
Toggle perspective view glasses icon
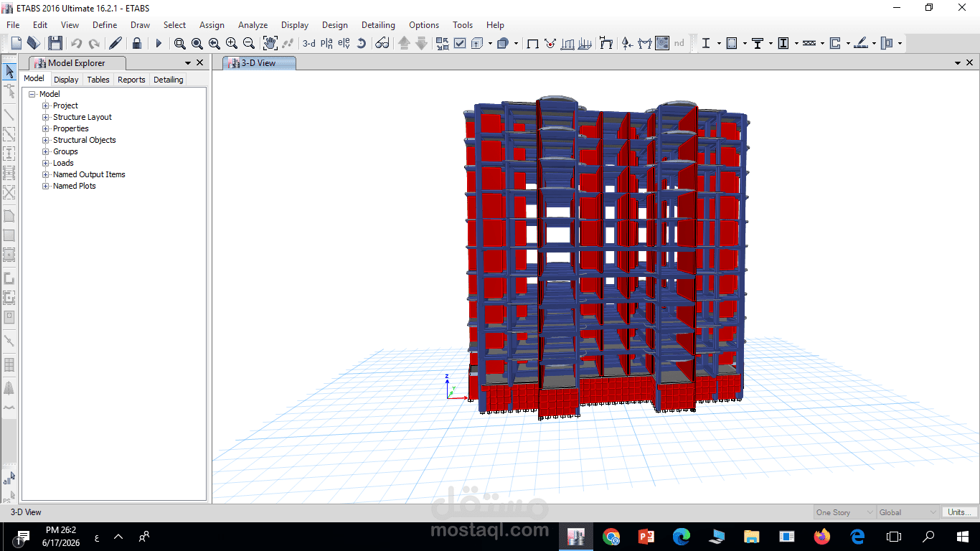tap(382, 44)
